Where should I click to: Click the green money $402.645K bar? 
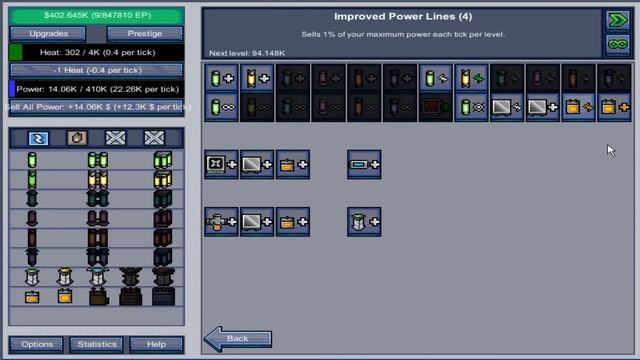point(97,16)
